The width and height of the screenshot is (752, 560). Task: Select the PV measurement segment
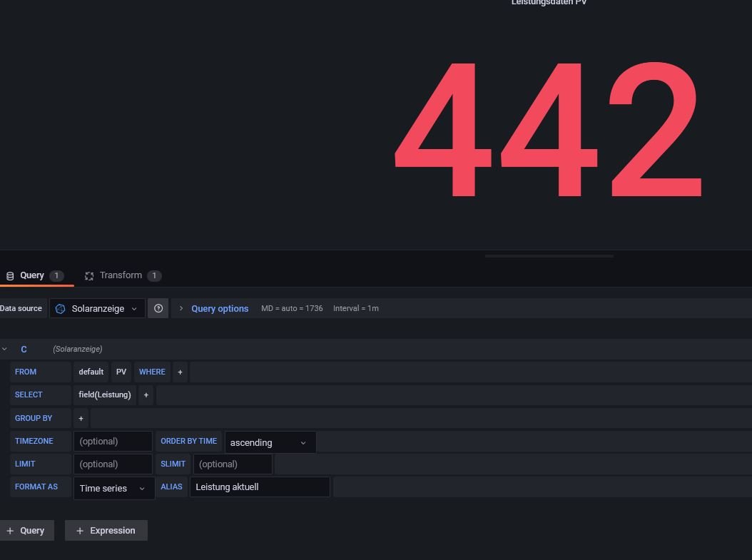point(121,372)
